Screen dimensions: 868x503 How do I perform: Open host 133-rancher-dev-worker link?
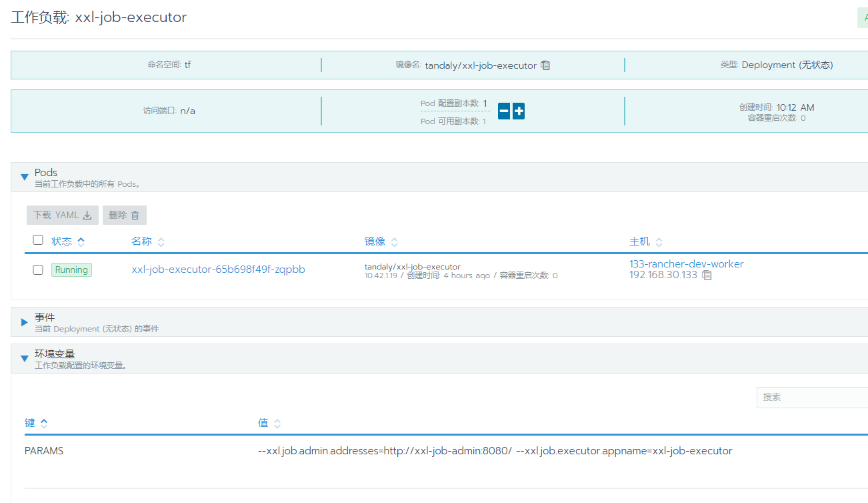pyautogui.click(x=687, y=264)
